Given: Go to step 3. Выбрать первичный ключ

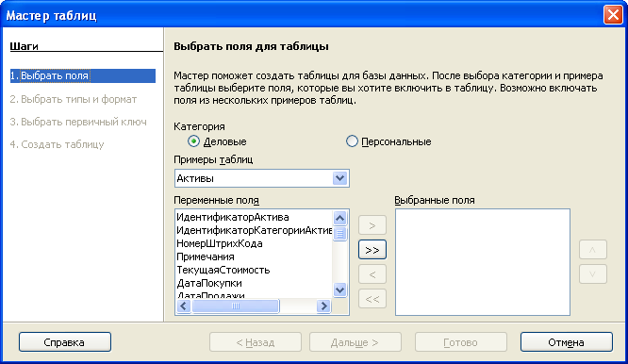Looking at the screenshot, I should coord(78,122).
